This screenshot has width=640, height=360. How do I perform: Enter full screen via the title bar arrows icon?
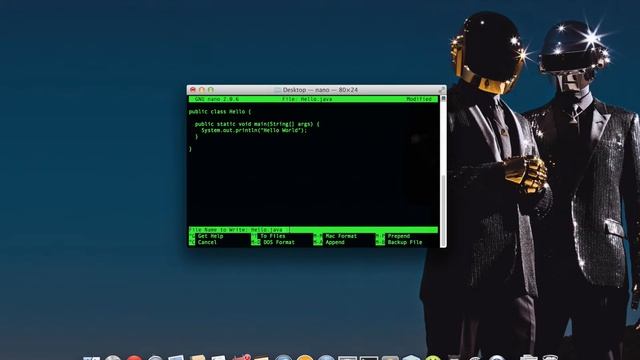[441, 90]
